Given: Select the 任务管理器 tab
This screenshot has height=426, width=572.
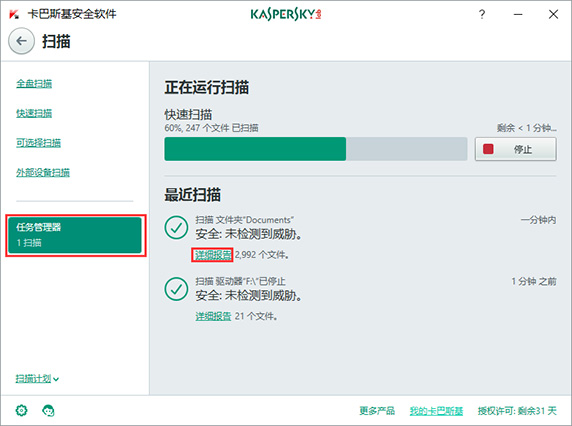Looking at the screenshot, I should click(x=75, y=235).
